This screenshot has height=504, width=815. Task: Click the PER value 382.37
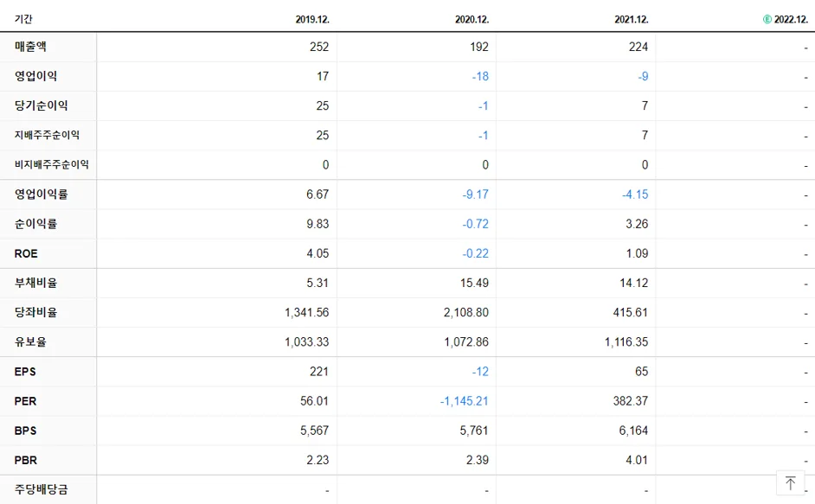tap(631, 401)
